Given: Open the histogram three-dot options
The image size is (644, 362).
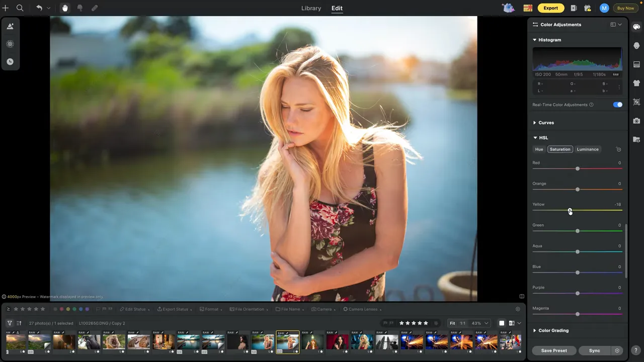Looking at the screenshot, I should coord(619,87).
